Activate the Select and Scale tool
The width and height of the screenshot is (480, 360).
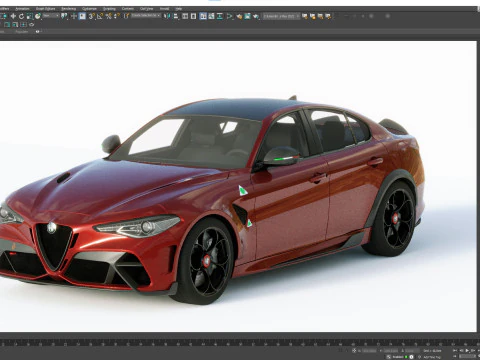click(30, 16)
